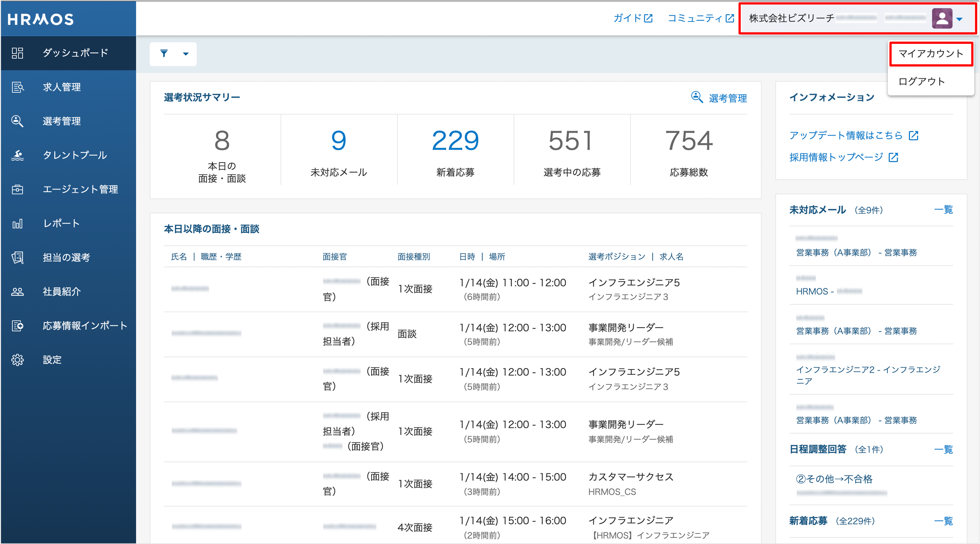
Task: Navigate to エージェント管理 sidebar item
Action: click(68, 189)
